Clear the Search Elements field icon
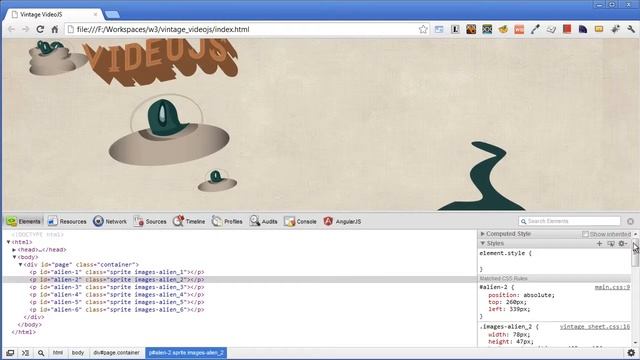Viewport: 640px width, 360px height. pyautogui.click(x=630, y=221)
